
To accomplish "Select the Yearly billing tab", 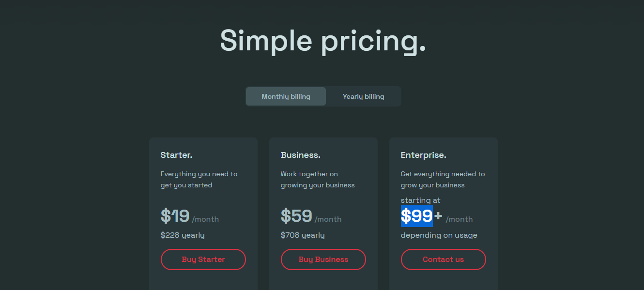I will [363, 96].
